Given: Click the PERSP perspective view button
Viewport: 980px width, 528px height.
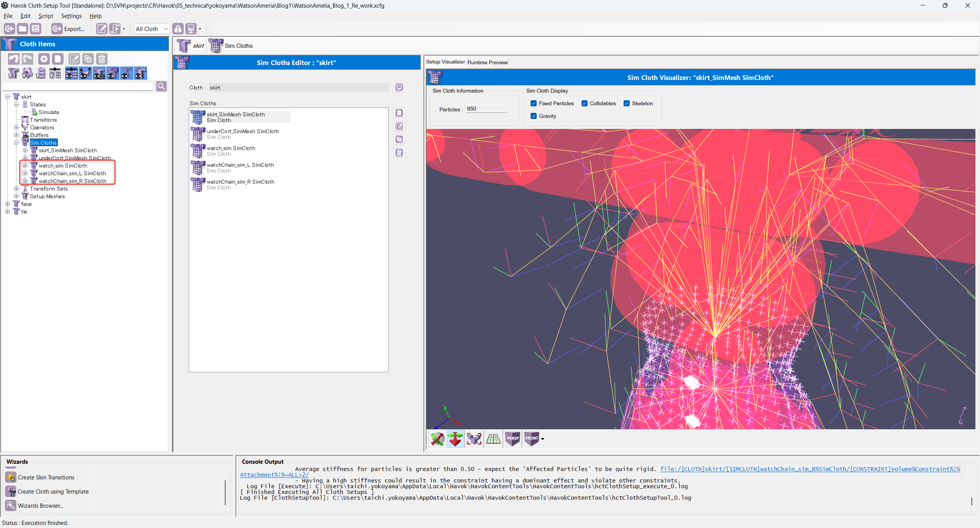Looking at the screenshot, I should click(513, 438).
